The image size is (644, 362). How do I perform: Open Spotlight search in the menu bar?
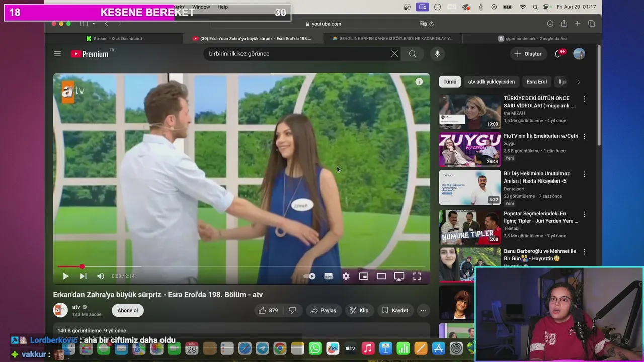[x=535, y=7]
